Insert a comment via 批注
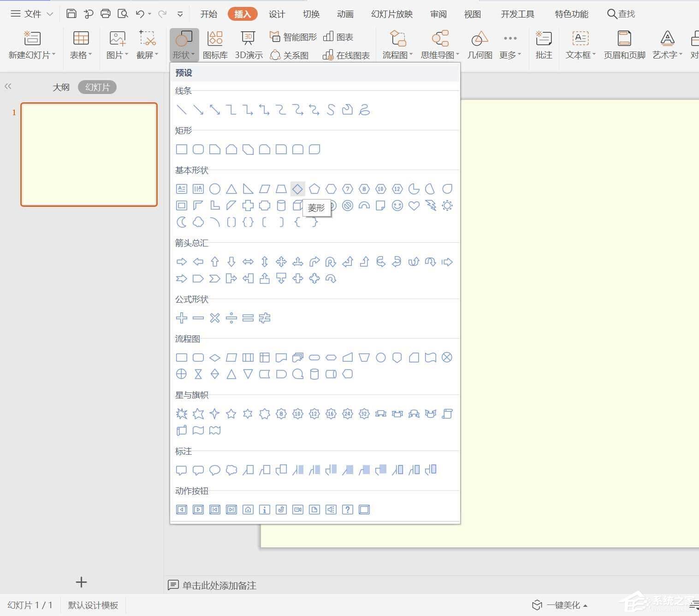The height and width of the screenshot is (616, 699). pyautogui.click(x=544, y=45)
